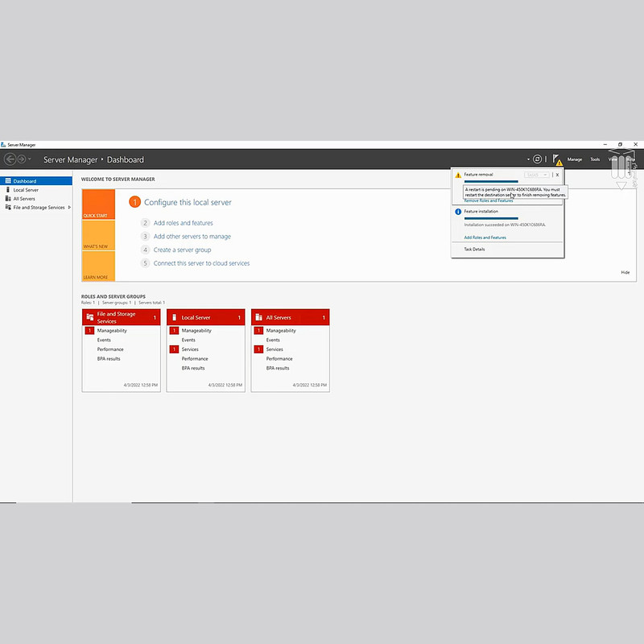Expand File and Storage Services sidebar arrow
The width and height of the screenshot is (644, 644).
(69, 208)
